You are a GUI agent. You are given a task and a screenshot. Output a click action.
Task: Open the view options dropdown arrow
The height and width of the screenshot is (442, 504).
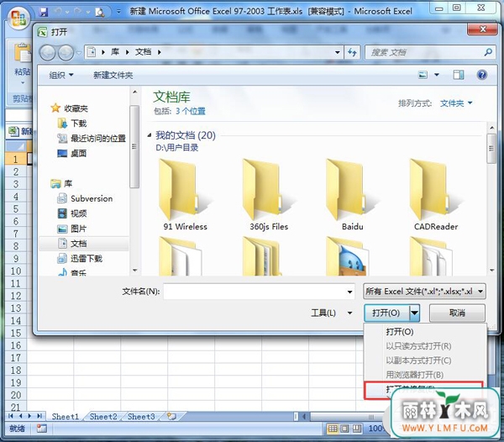[437, 75]
